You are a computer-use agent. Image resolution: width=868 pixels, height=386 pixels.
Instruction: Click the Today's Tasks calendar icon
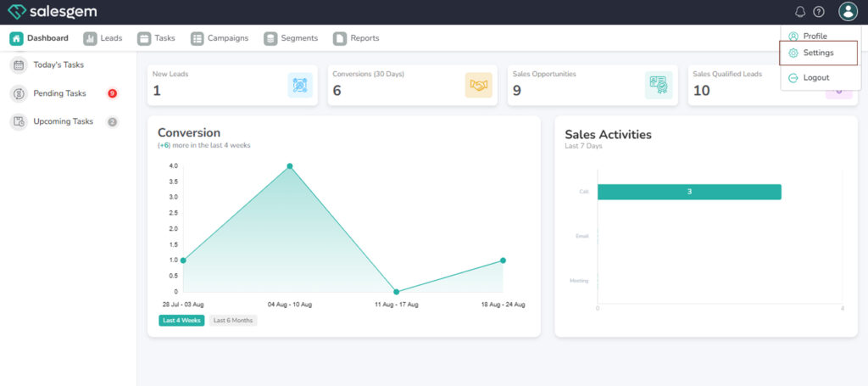[19, 65]
